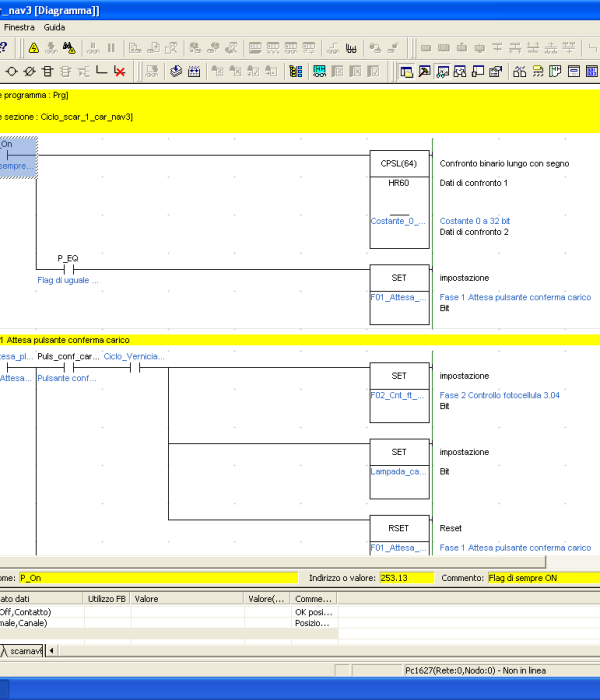Toggle the output window toolbar button
Viewport: 600px width, 700px height.
coord(425,71)
